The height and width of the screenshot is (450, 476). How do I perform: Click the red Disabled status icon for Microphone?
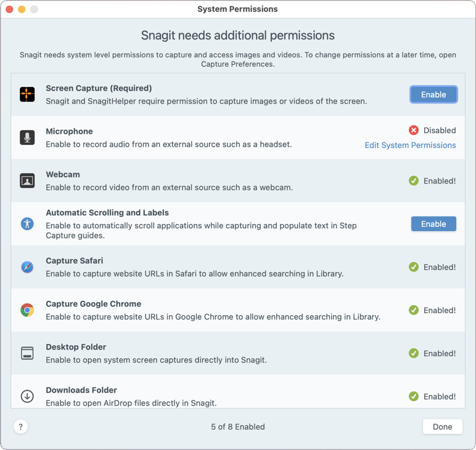[414, 130]
